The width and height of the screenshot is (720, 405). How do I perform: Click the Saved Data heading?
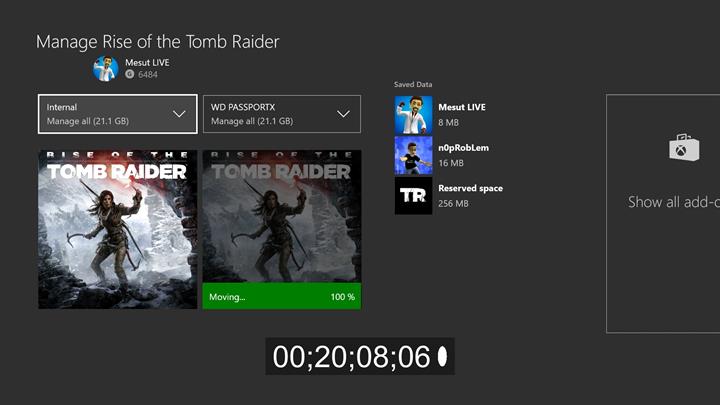[413, 84]
